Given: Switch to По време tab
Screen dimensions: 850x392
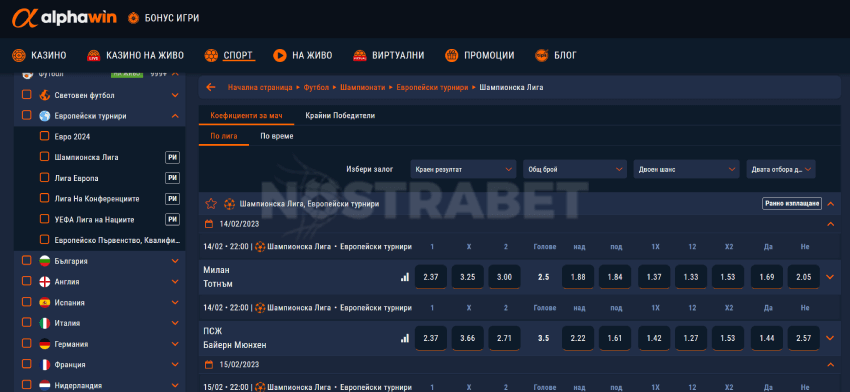Looking at the screenshot, I should click(x=276, y=136).
